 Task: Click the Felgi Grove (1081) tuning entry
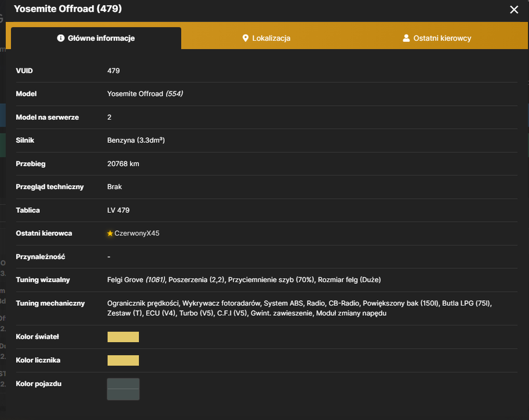point(136,280)
